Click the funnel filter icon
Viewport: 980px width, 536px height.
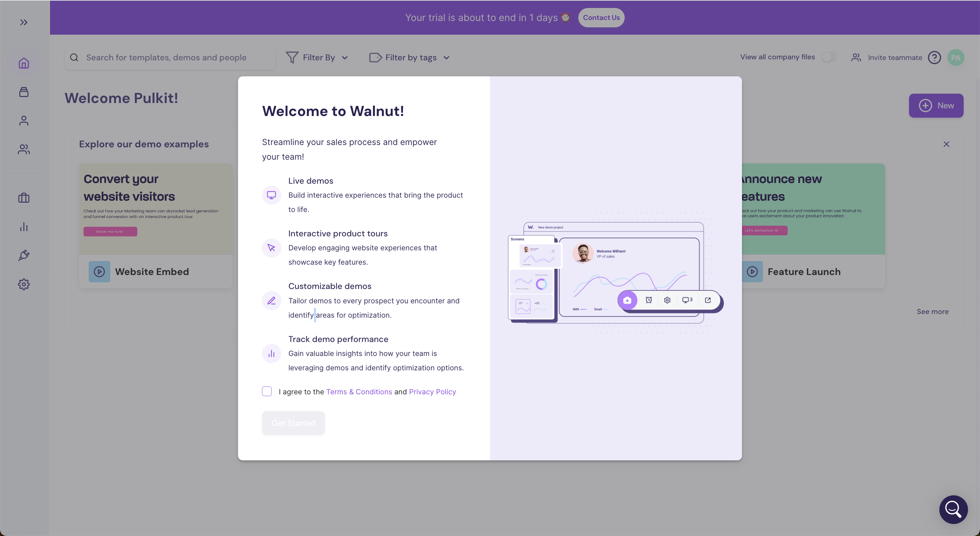(292, 57)
